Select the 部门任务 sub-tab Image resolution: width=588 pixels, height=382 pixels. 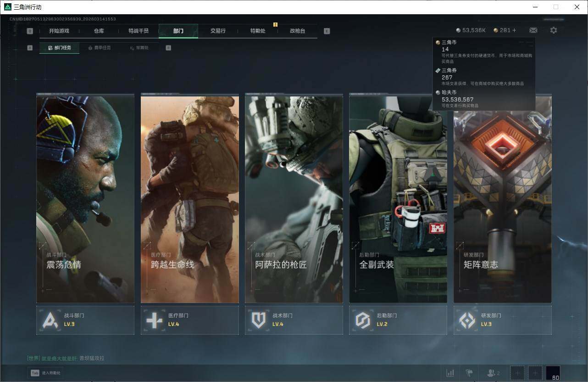(x=60, y=48)
